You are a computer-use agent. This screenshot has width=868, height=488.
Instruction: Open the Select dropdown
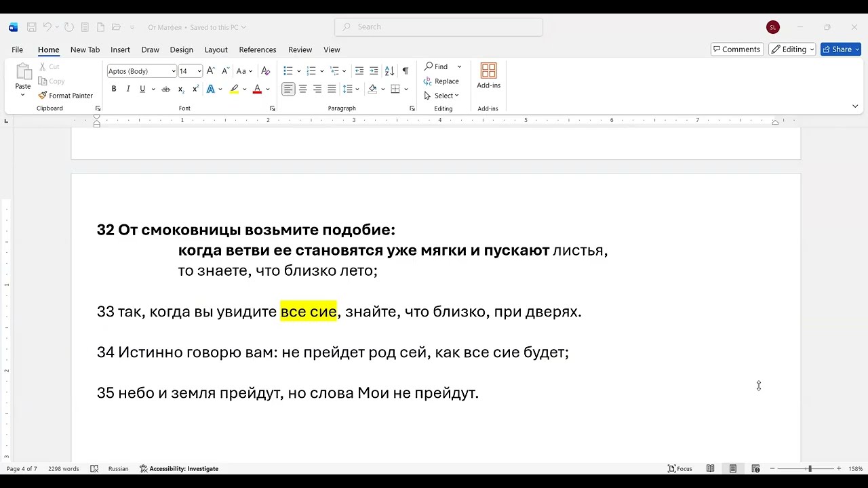441,96
